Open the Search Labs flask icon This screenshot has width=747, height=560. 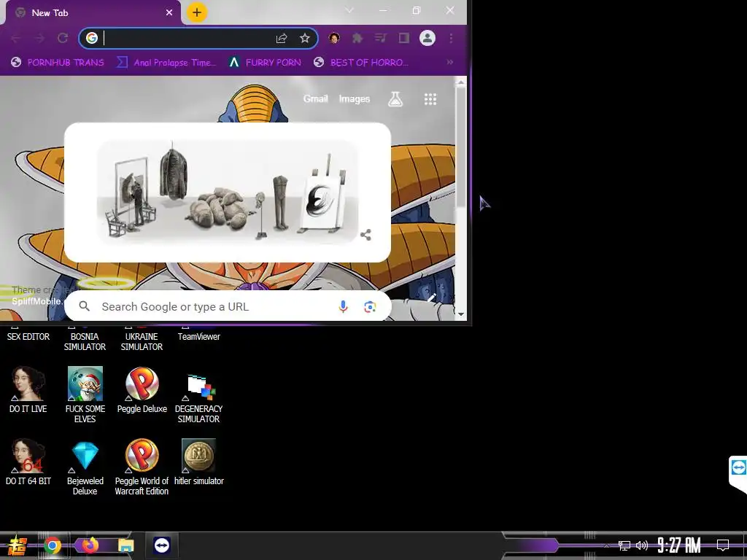point(395,99)
